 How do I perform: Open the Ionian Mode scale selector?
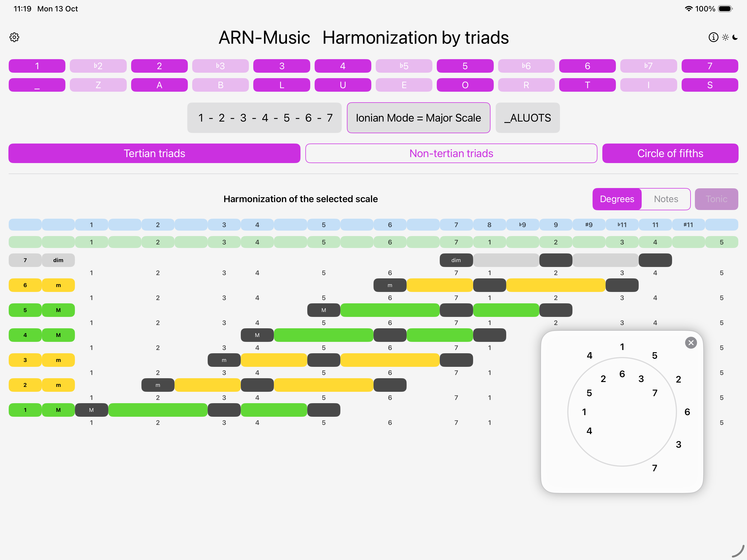click(x=418, y=118)
